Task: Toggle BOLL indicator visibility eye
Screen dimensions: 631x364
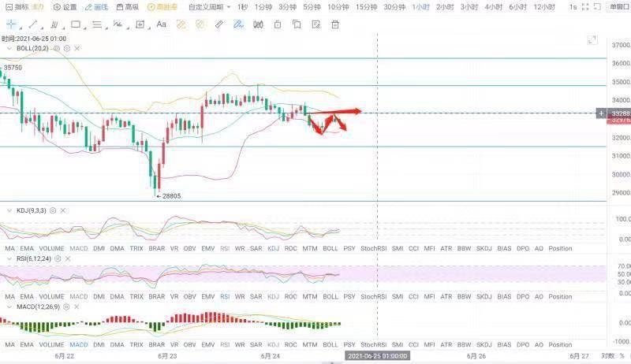Action: pyautogui.click(x=57, y=49)
